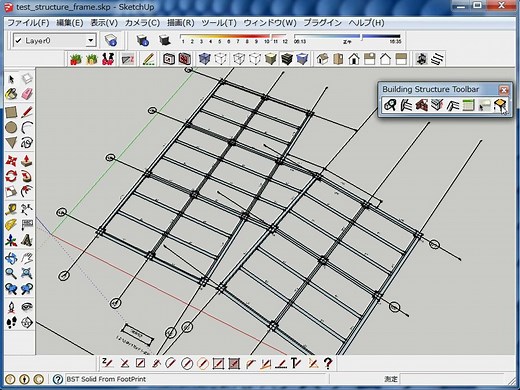The image size is (520, 390).
Task: Choose the 3D Text tool
Action: click(27, 240)
